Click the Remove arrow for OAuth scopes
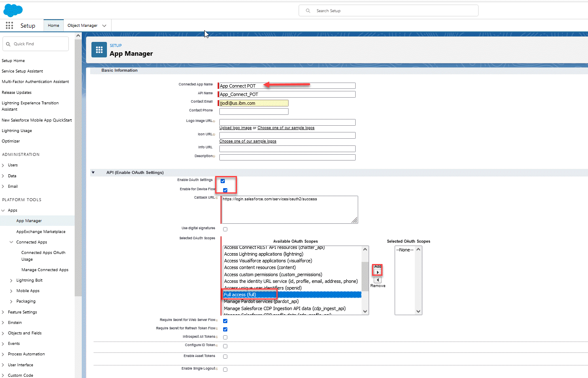 coord(377,280)
